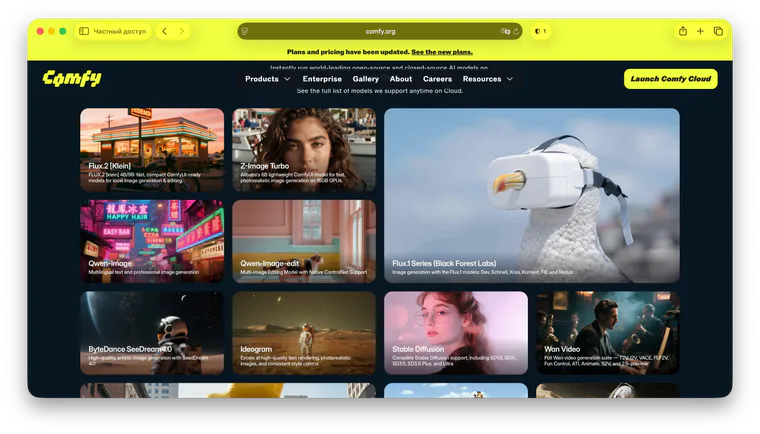Expand the Products dropdown menu
Screen dimensions: 760x434
(268, 79)
